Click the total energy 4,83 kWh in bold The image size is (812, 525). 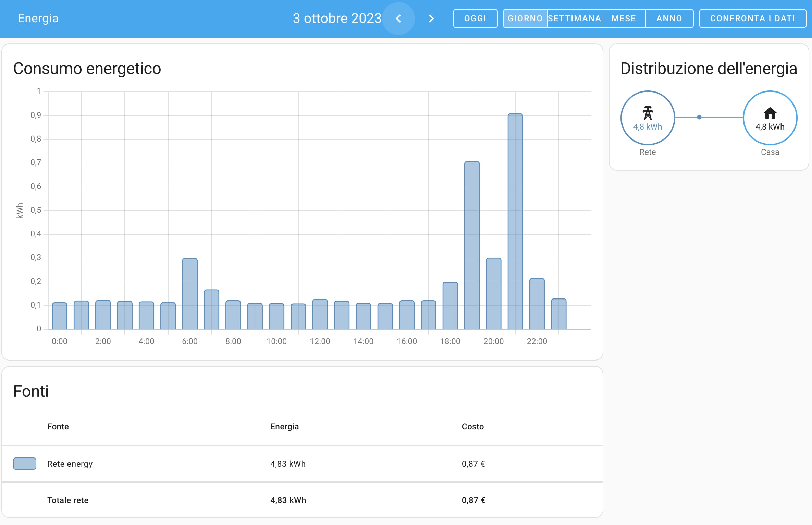click(288, 500)
